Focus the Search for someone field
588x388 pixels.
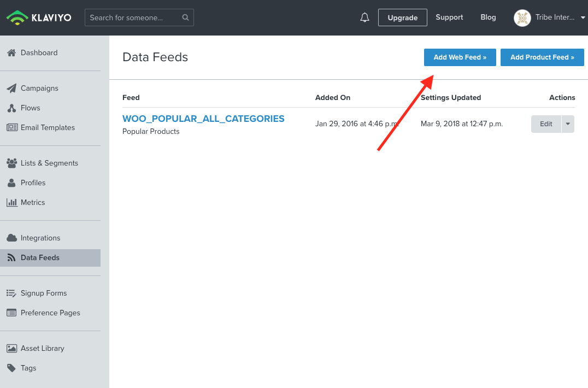[x=139, y=17]
